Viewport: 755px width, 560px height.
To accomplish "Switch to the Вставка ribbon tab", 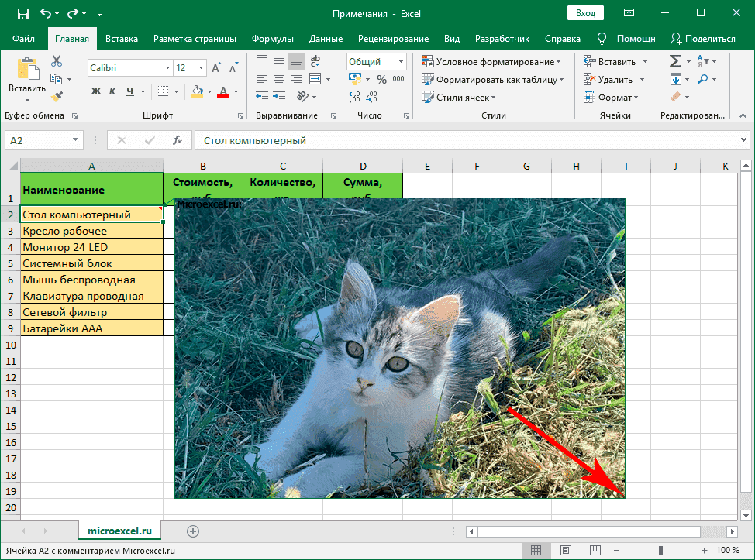I will [x=122, y=39].
